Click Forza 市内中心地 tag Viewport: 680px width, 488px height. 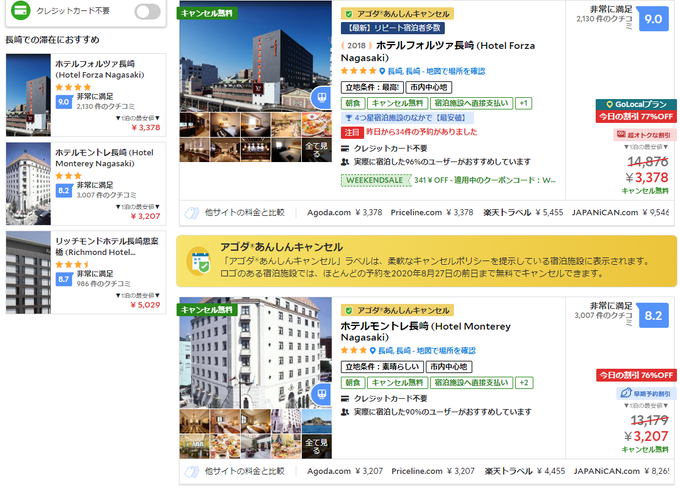point(428,87)
